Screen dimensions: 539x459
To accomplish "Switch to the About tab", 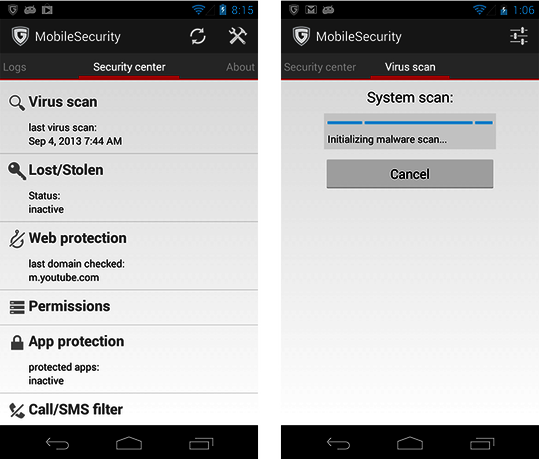I will tap(240, 67).
